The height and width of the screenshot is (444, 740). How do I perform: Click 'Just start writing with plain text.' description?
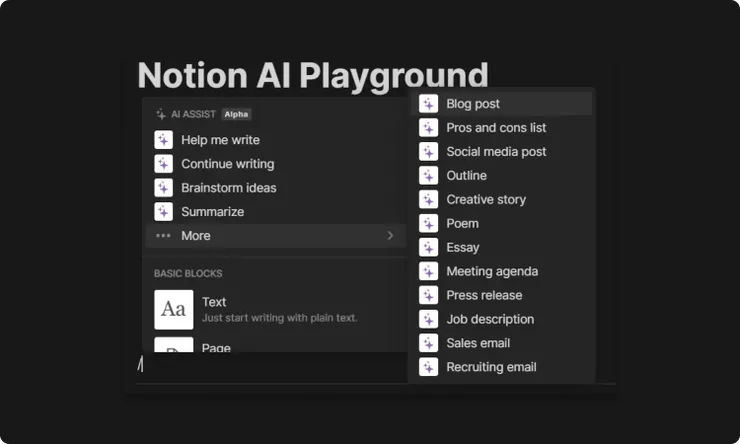click(x=279, y=318)
